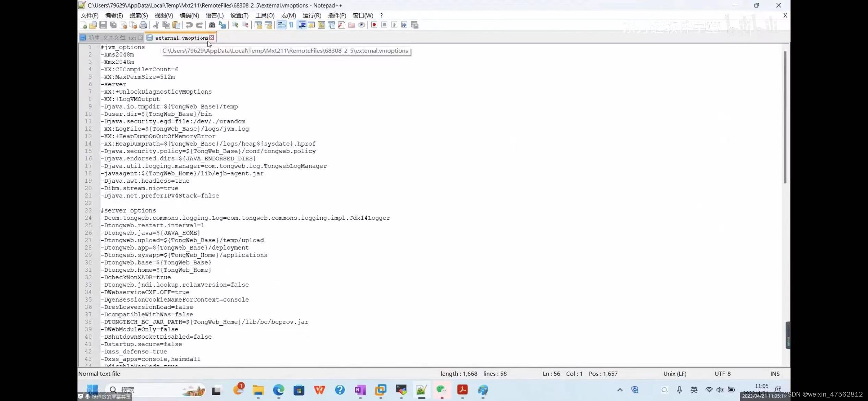Click the Cut scissors icon
Screen dimensions: 868x401
[x=156, y=25]
